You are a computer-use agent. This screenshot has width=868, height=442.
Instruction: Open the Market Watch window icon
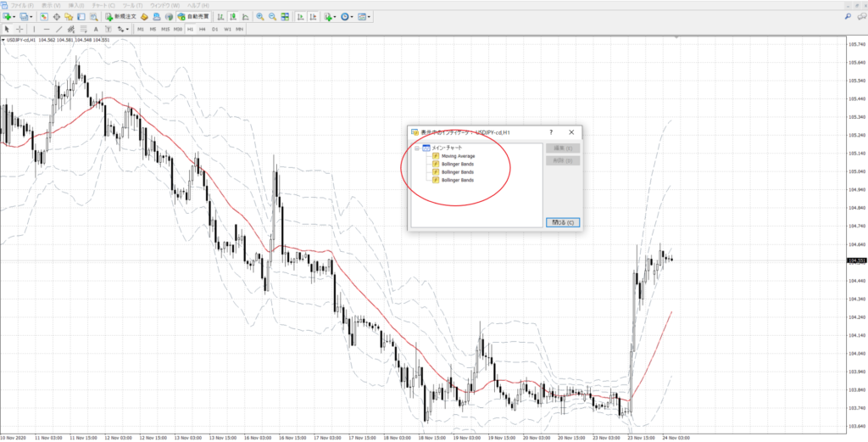click(44, 17)
